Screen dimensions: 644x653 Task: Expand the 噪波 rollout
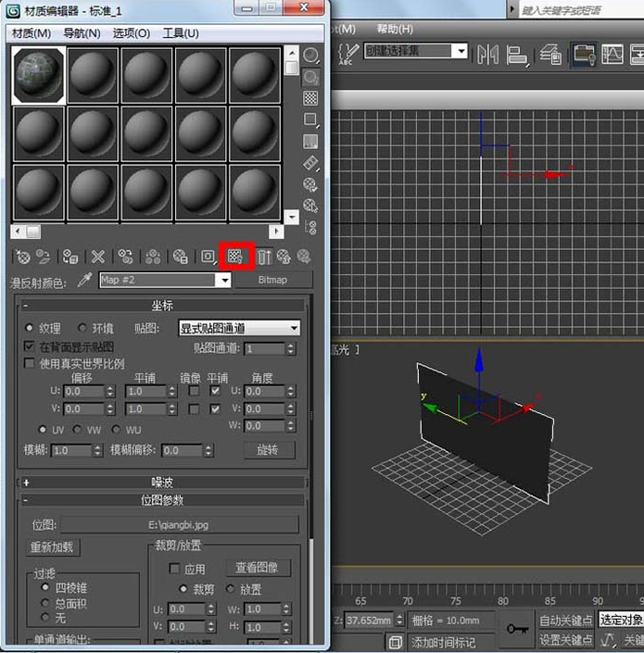pyautogui.click(x=162, y=482)
